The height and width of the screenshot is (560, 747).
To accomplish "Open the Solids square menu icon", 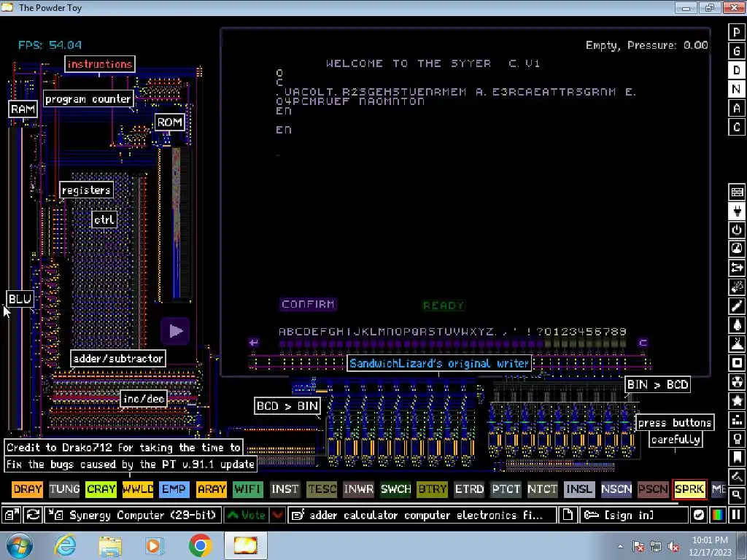I will [737, 363].
